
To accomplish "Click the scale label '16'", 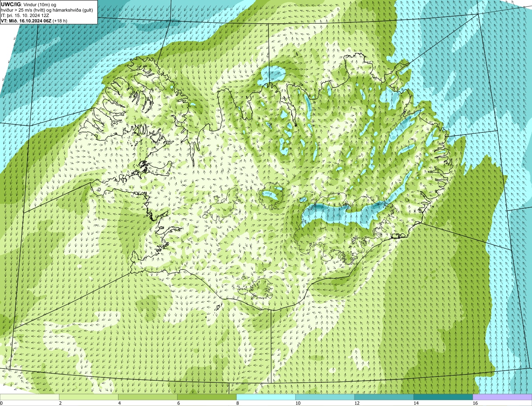I will click(475, 403).
